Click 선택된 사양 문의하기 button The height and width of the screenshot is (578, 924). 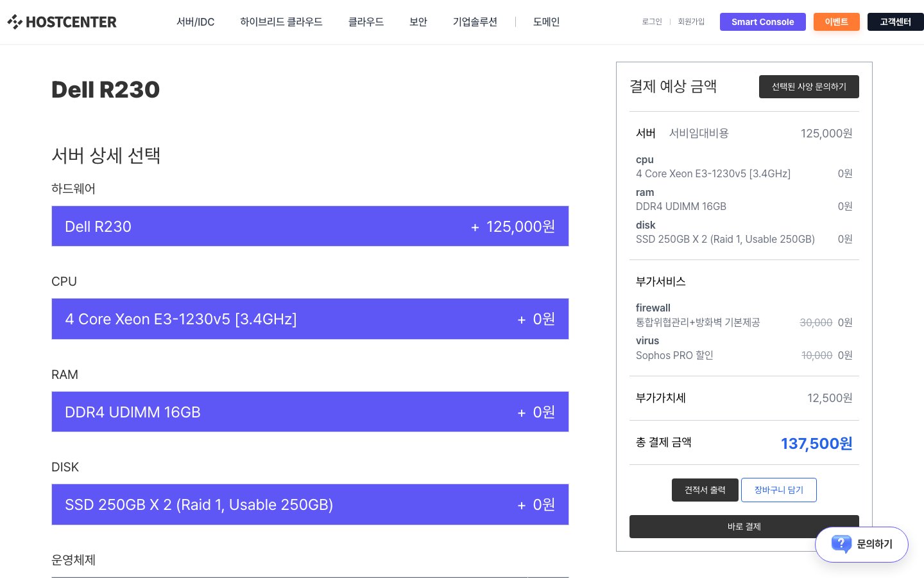tap(809, 87)
